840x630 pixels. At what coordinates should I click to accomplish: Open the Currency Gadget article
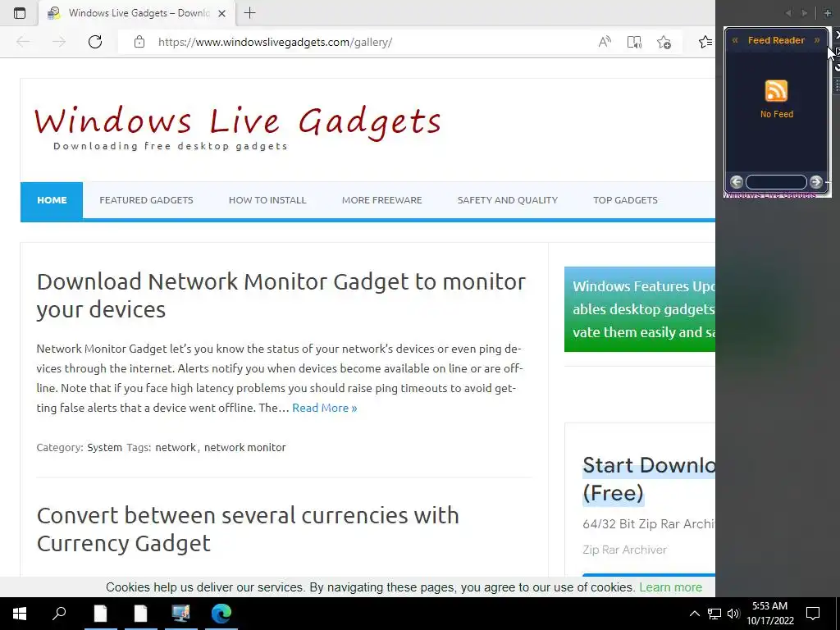pyautogui.click(x=248, y=529)
